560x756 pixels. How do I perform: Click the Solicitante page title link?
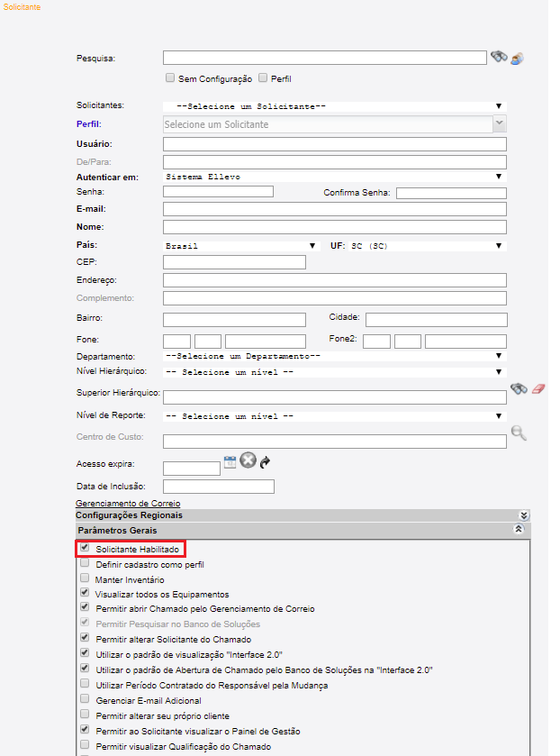22,7
